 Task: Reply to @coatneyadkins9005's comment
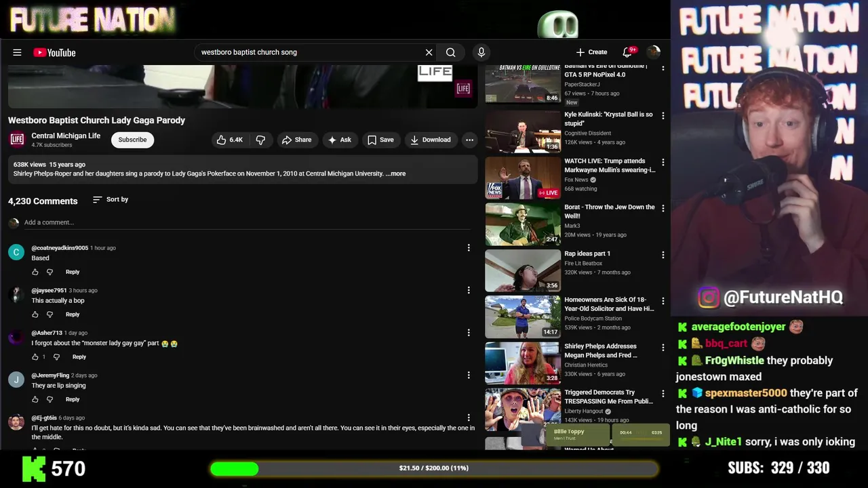73,272
